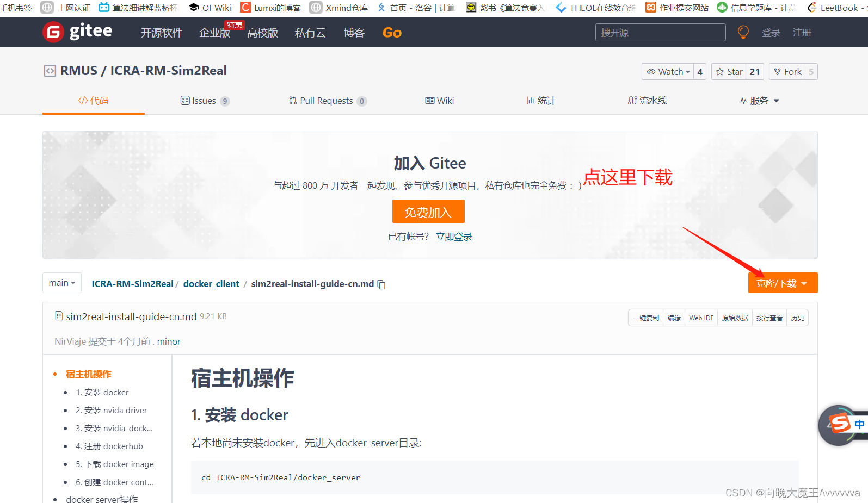Jump to 6. 创建 docker cont... section
The width and height of the screenshot is (868, 503).
[115, 482]
